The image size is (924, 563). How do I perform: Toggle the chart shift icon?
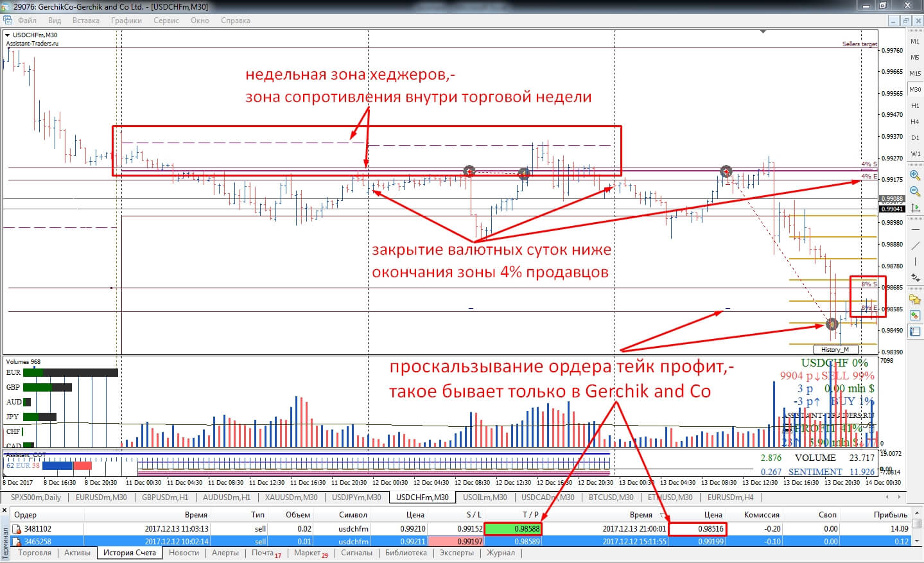tap(915, 207)
